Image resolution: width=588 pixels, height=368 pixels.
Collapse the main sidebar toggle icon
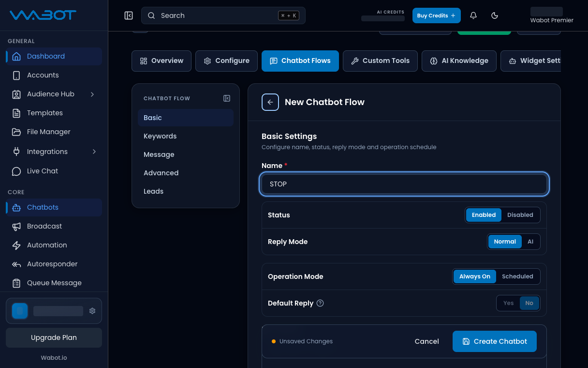coord(129,15)
